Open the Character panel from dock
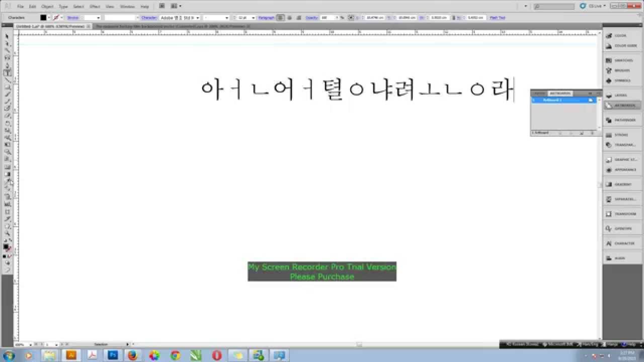Viewport: 644px width, 362px height. tap(622, 243)
